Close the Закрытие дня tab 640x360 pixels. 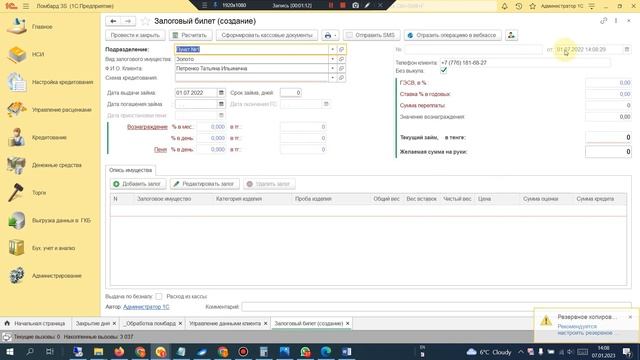114,323
